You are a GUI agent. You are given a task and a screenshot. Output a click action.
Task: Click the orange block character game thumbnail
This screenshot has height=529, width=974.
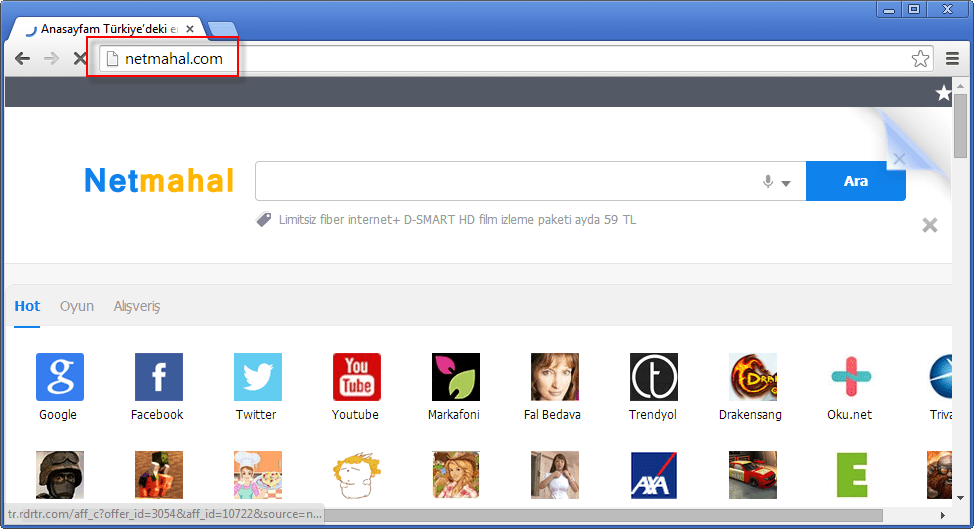pos(159,475)
